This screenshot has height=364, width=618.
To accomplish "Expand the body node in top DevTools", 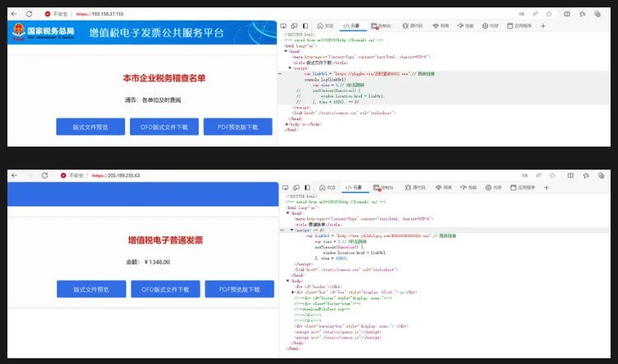I will [x=287, y=124].
